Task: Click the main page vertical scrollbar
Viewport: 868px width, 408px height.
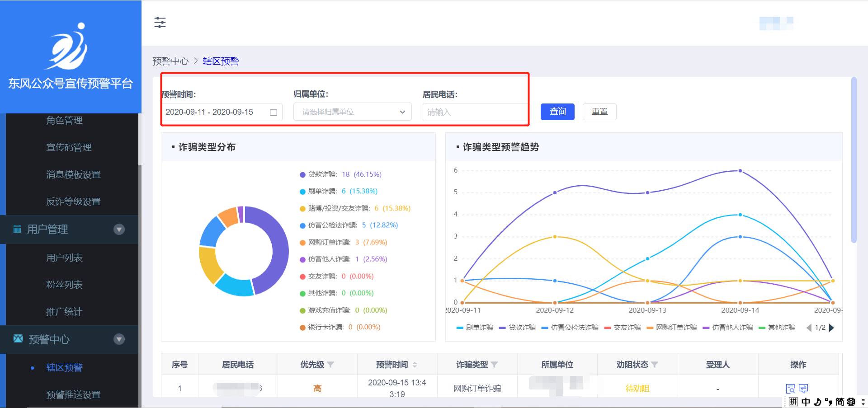Action: [x=854, y=160]
